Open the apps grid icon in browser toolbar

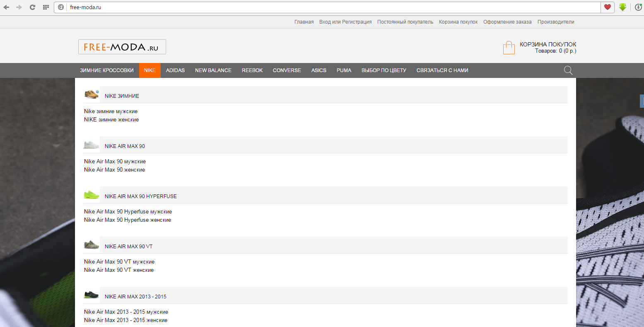pyautogui.click(x=46, y=7)
